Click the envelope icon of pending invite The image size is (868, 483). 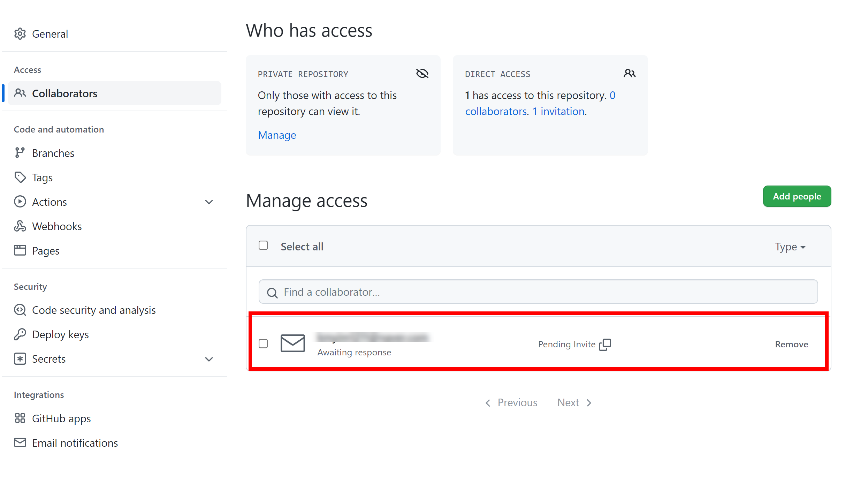click(292, 344)
